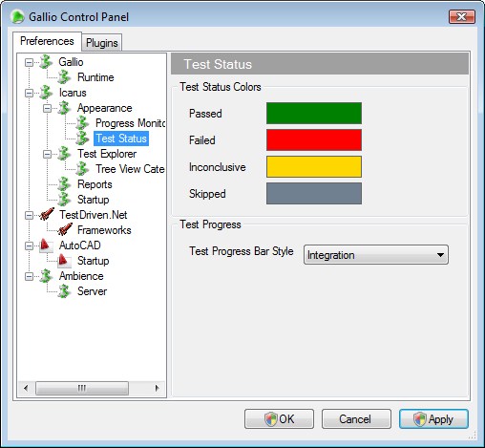This screenshot has width=485, height=448.
Task: Click the Apply button
Action: tap(433, 419)
